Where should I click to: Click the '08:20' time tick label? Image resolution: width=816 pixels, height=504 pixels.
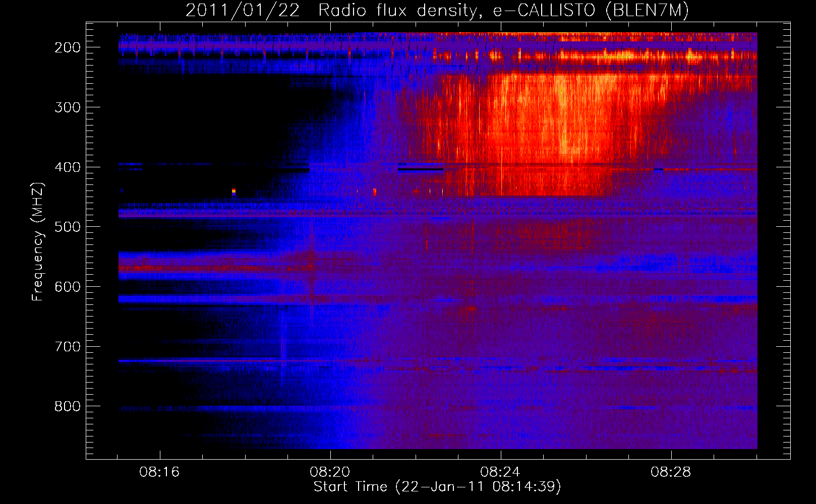(x=330, y=472)
